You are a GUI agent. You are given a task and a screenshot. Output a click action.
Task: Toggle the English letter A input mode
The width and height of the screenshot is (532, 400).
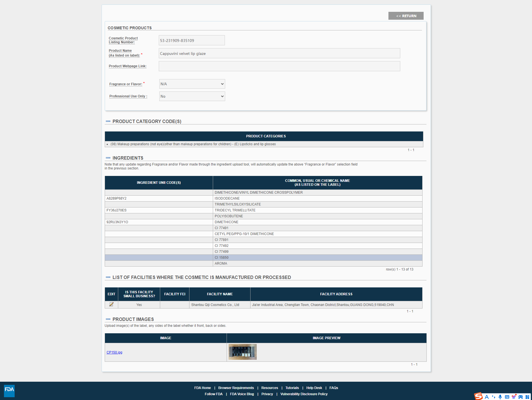click(487, 397)
